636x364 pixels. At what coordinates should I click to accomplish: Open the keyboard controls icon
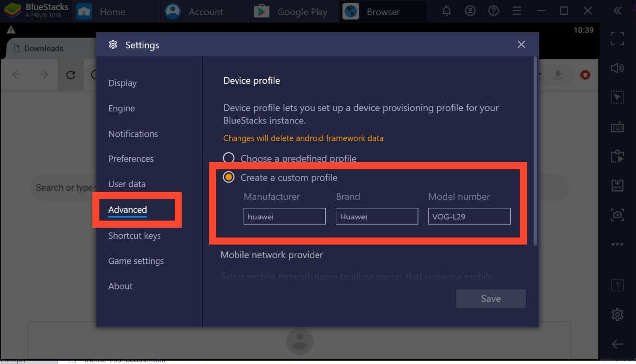point(617,127)
